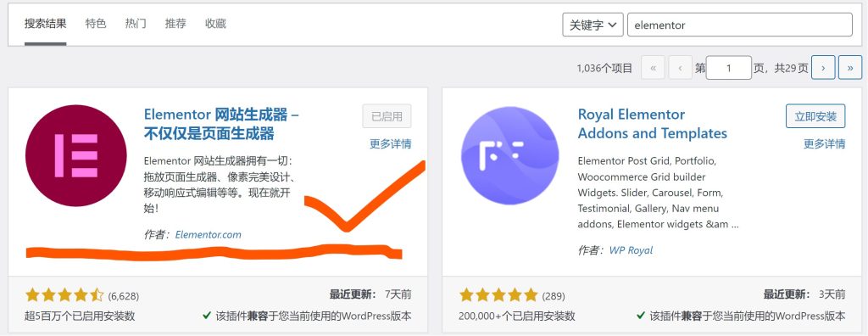The image size is (868, 336).
Task: Click the first page double-left arrow
Action: tap(653, 68)
